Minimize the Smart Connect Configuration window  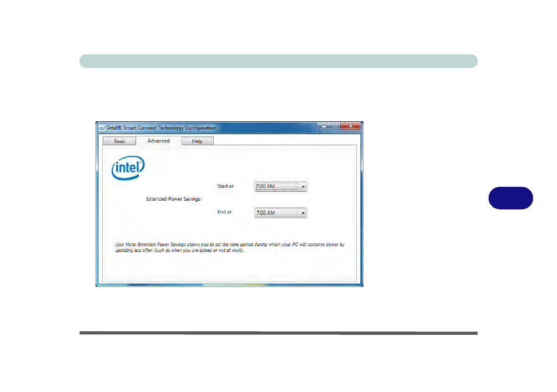tap(323, 126)
